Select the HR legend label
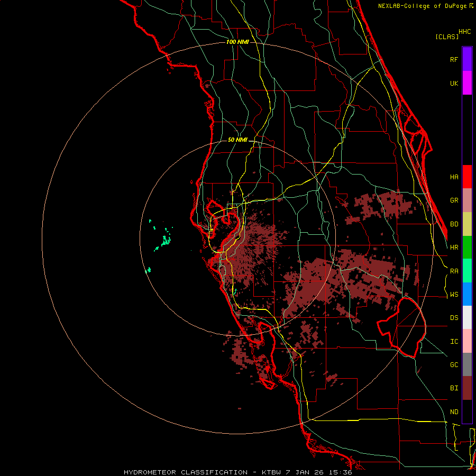The height and width of the screenshot is (476, 476). tap(454, 248)
